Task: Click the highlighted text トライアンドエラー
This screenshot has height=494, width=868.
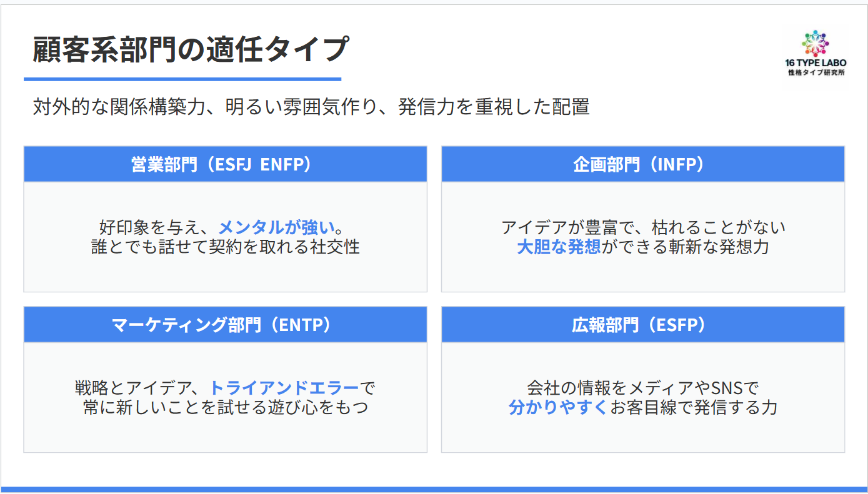Action: [284, 387]
